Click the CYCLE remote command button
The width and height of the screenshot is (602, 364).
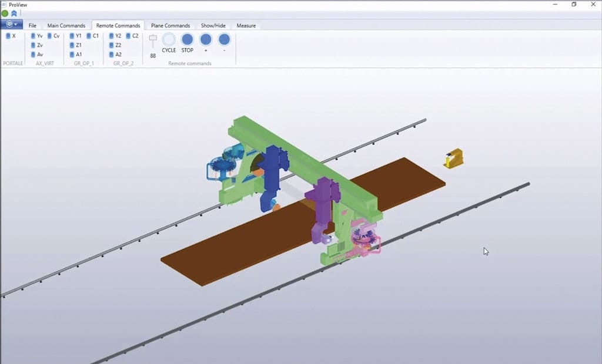169,39
